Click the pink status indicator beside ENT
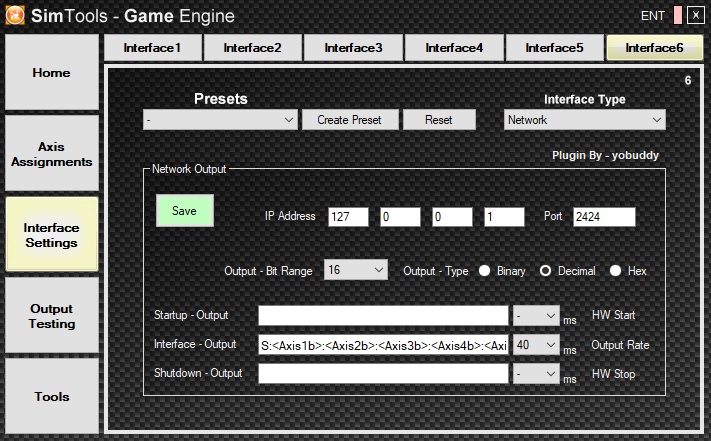 click(677, 15)
